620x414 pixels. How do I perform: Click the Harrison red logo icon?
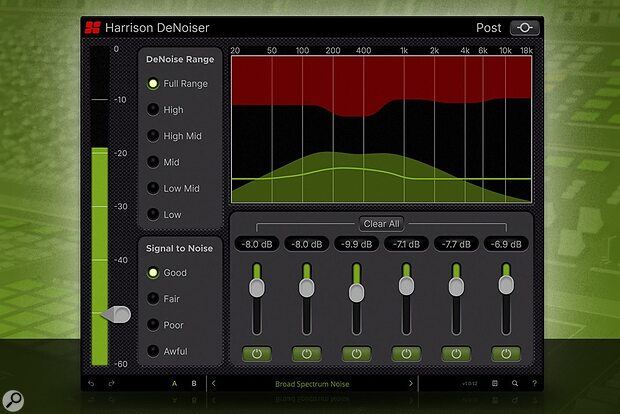click(93, 28)
